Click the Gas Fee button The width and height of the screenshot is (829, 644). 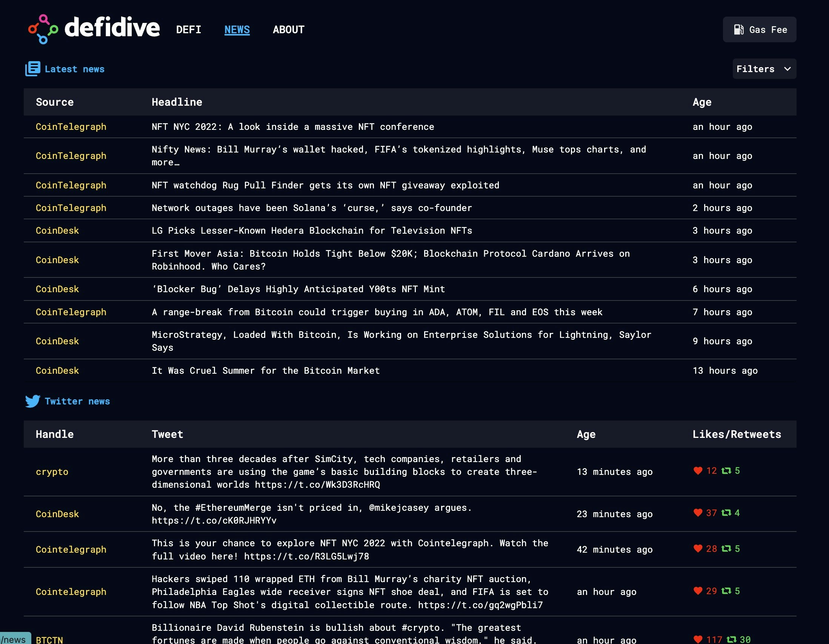click(760, 29)
